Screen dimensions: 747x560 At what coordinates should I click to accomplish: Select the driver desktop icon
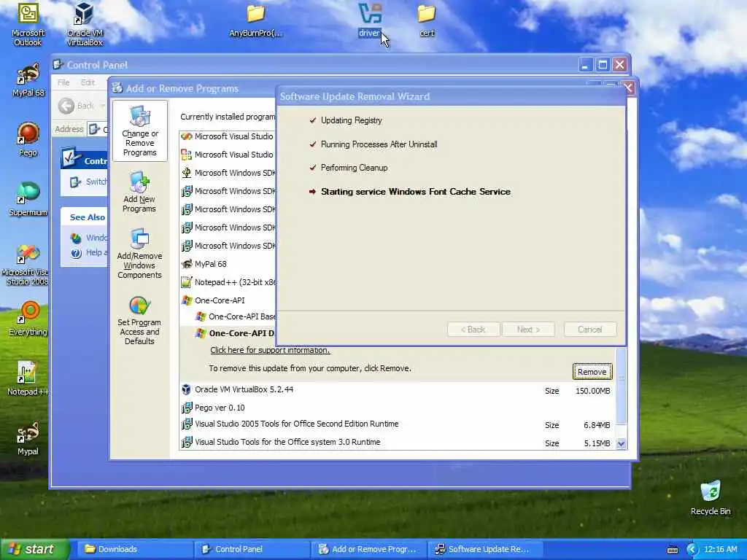pos(370,21)
